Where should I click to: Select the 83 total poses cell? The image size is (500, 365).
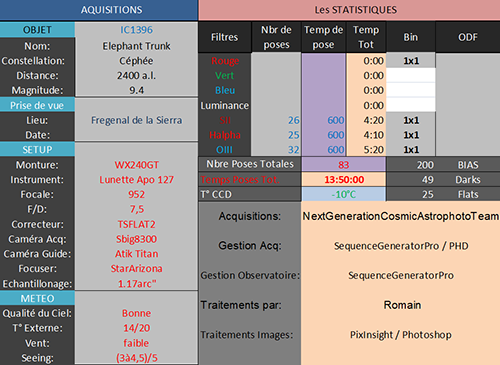click(x=344, y=165)
